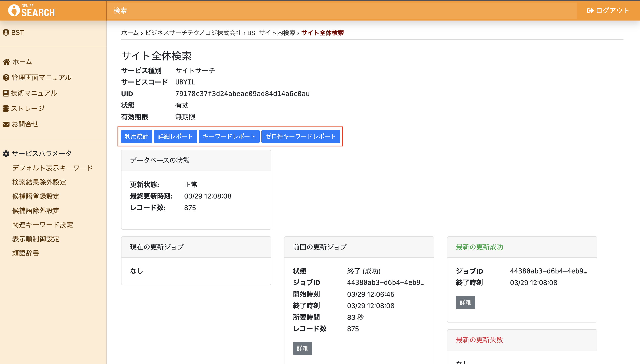Click BSTサイト内検索 breadcrumb

(271, 33)
